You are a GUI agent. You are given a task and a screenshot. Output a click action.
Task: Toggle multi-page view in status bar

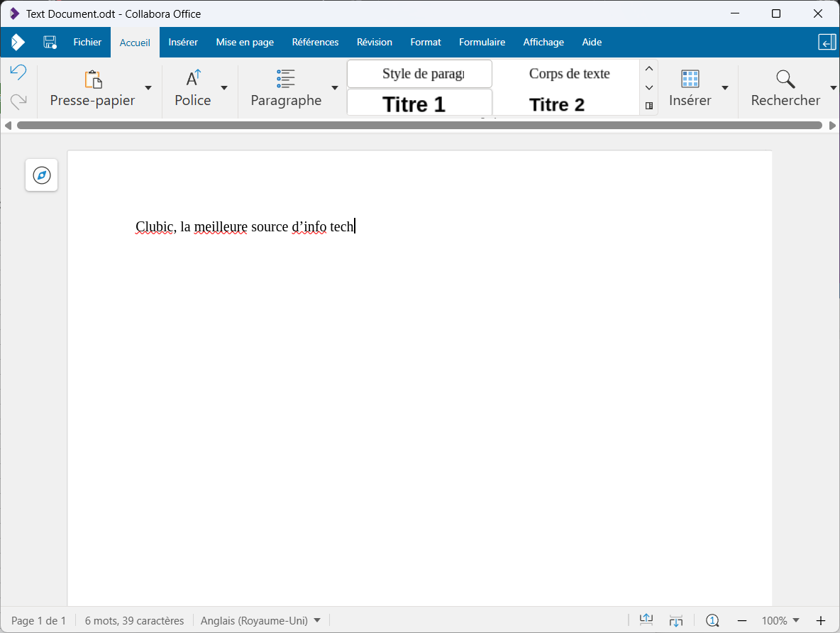click(675, 620)
